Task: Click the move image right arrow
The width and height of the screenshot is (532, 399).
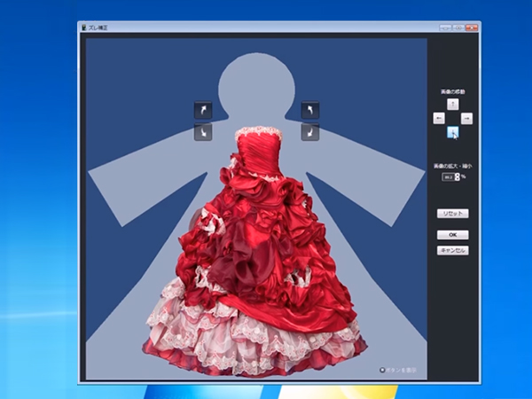Action: [467, 118]
